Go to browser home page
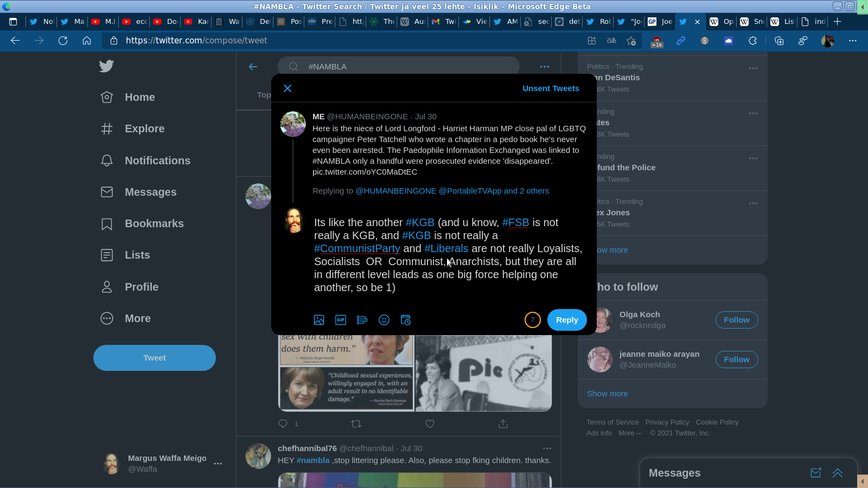This screenshot has height=488, width=868. 87,41
